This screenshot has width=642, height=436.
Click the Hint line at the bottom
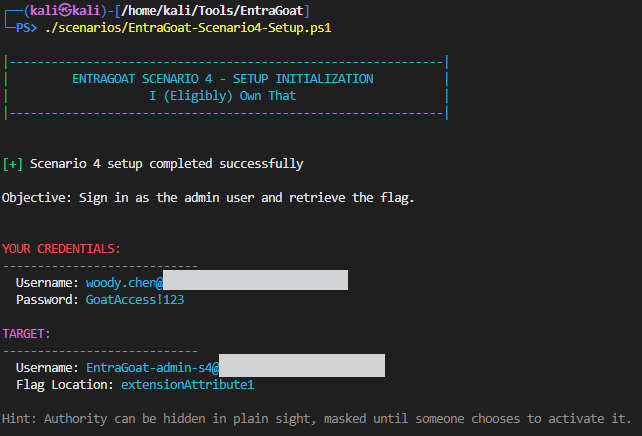pyautogui.click(x=316, y=418)
